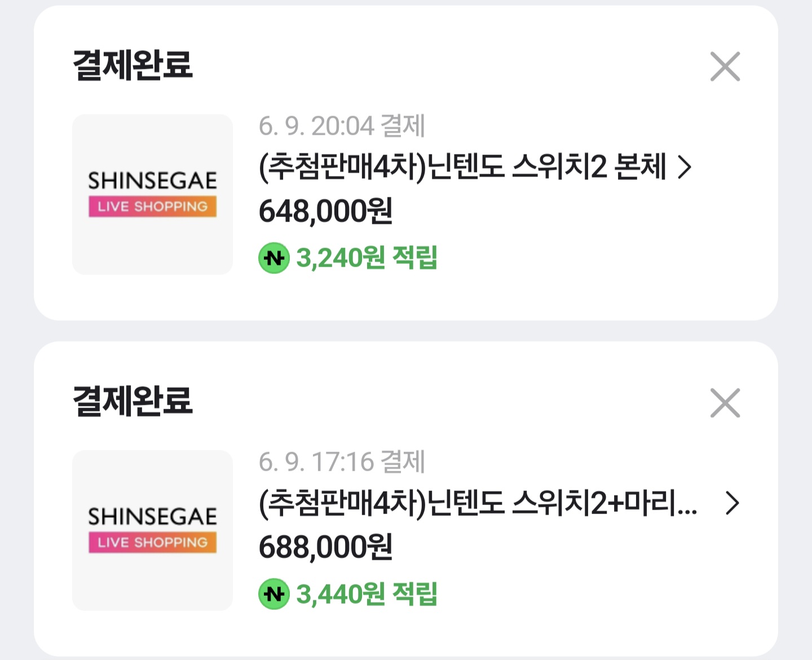View the 3,240원 적립 points info
812x660 pixels.
367,258
